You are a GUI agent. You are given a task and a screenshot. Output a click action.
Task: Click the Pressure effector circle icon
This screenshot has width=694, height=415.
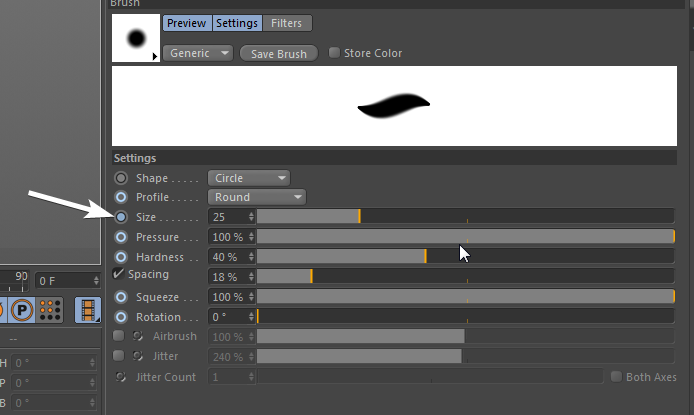tap(121, 237)
